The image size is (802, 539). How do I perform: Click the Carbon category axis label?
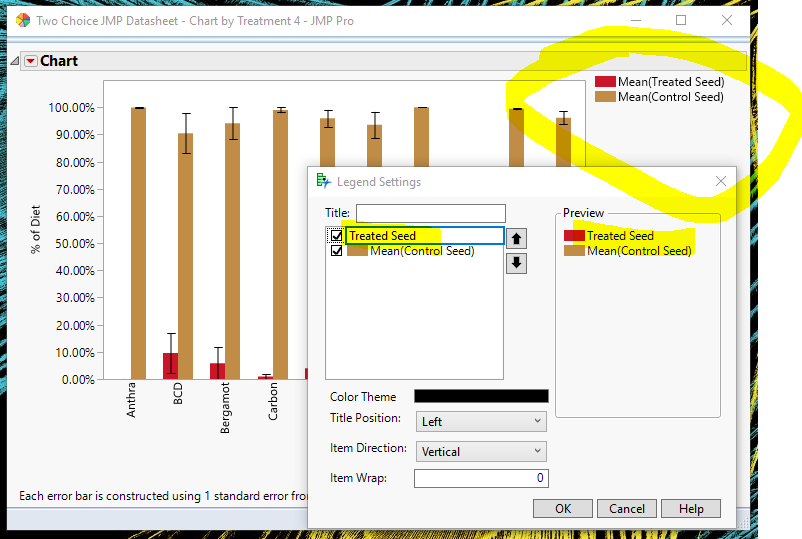point(273,401)
